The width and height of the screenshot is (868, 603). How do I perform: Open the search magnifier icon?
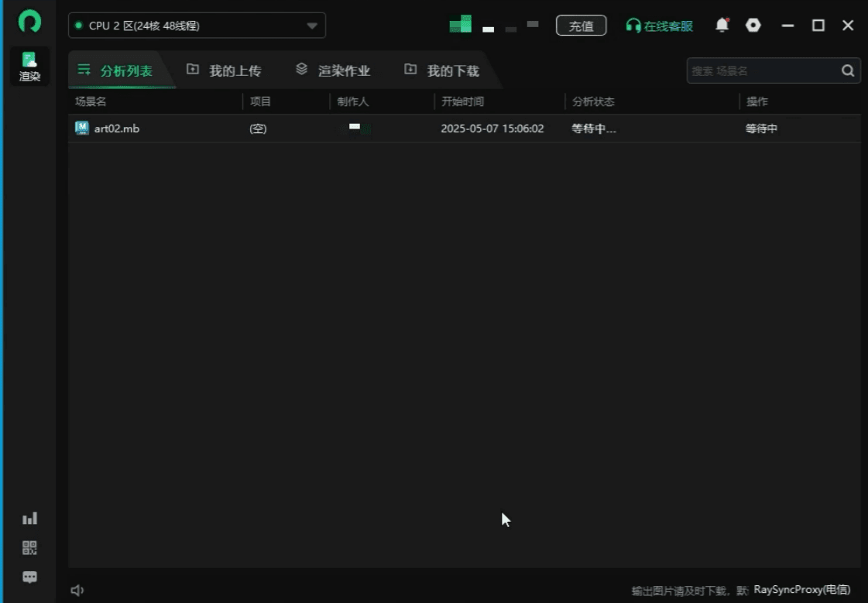pyautogui.click(x=848, y=70)
